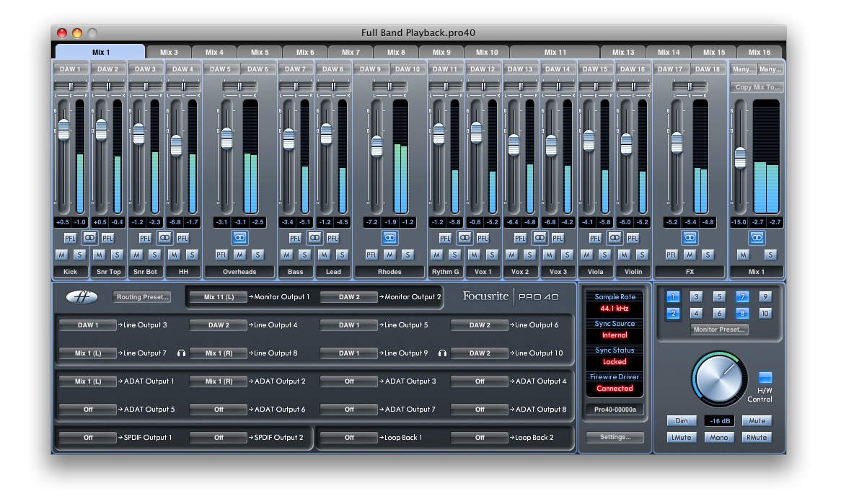This screenshot has width=841, height=504.
Task: Click the stereo link icon on the Rhodes channel
Action: [x=389, y=237]
